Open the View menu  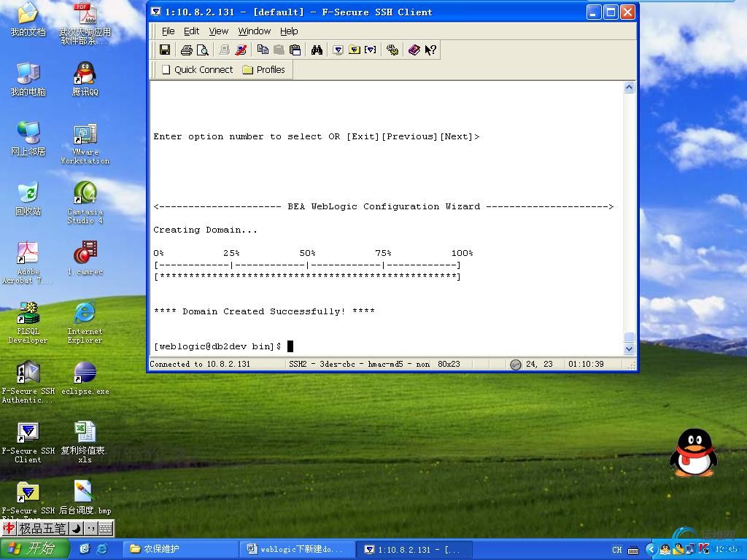coord(218,31)
